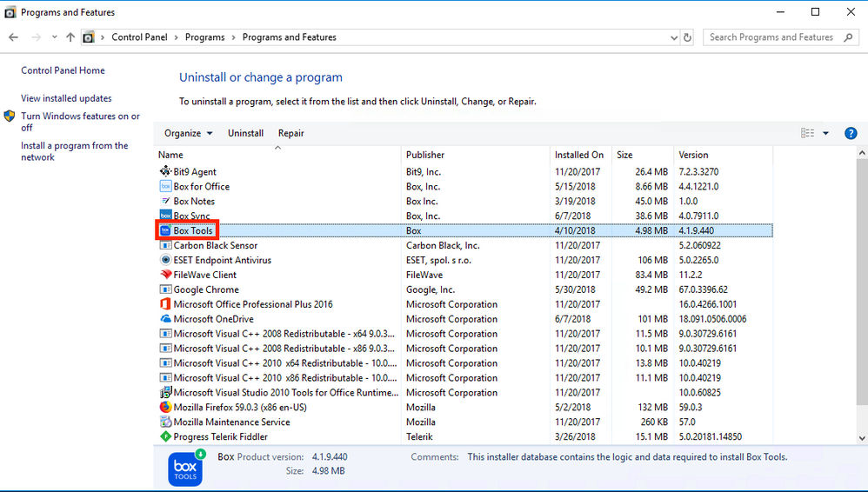Open Turn Windows features on or off
The height and width of the screenshot is (492, 868).
tap(80, 122)
